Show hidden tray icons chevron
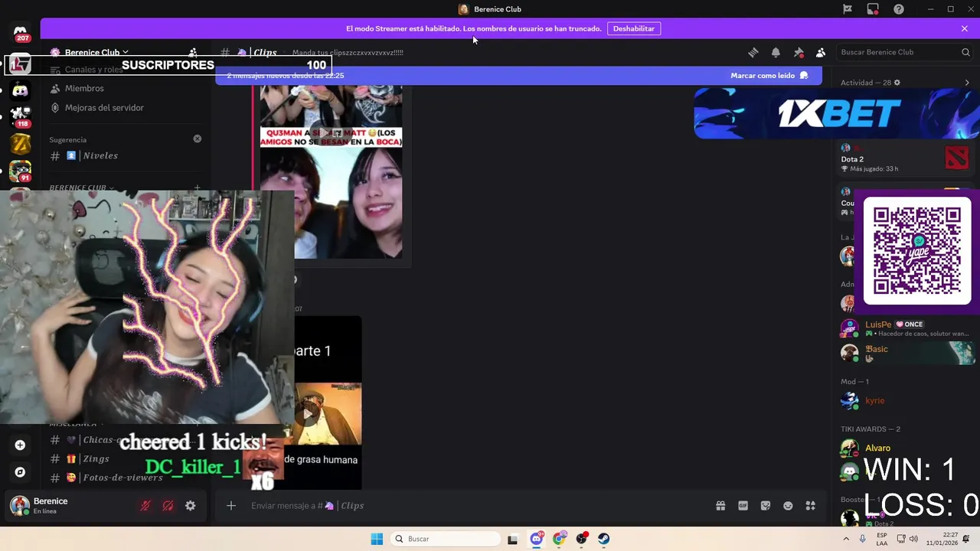The height and width of the screenshot is (551, 980). [x=844, y=539]
